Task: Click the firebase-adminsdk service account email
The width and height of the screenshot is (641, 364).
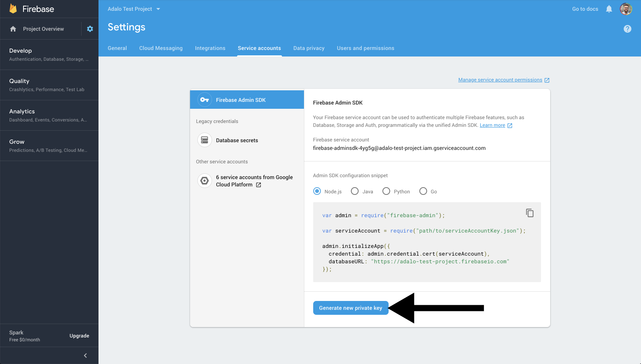Action: [399, 148]
